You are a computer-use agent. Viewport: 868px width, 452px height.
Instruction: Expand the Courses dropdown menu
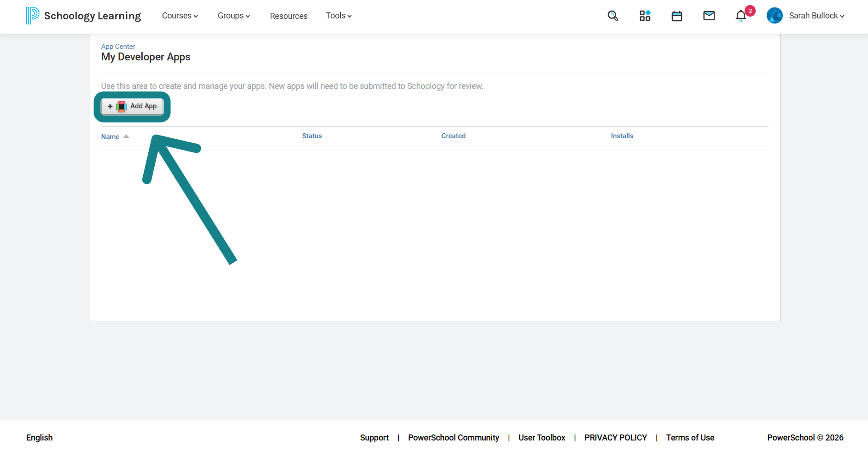[x=180, y=16]
